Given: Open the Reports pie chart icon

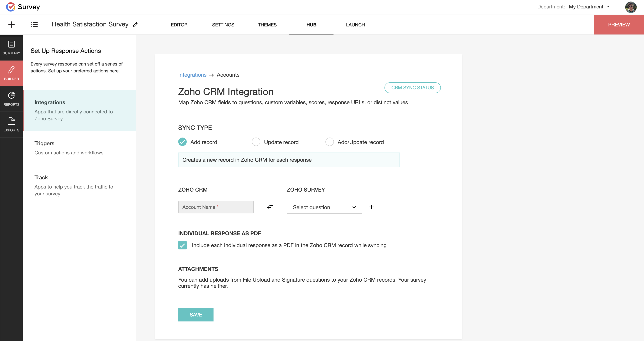Looking at the screenshot, I should point(11,99).
